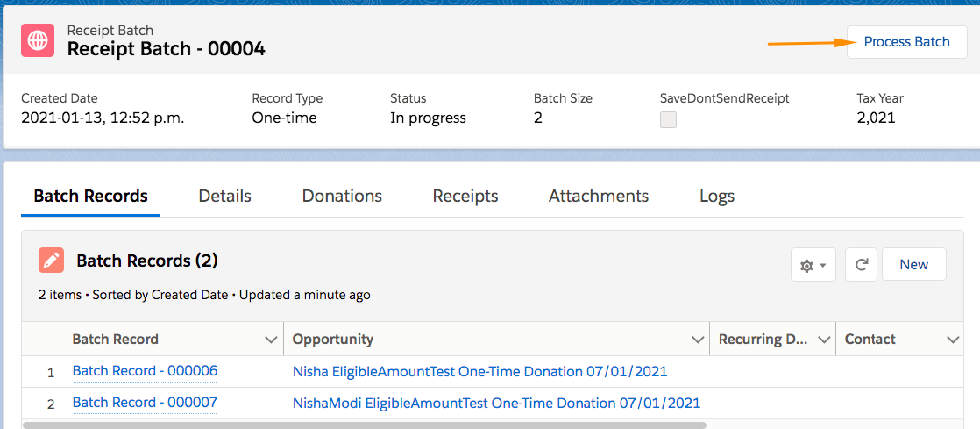The height and width of the screenshot is (429, 980).
Task: Open the Attachments tab
Action: 599,197
